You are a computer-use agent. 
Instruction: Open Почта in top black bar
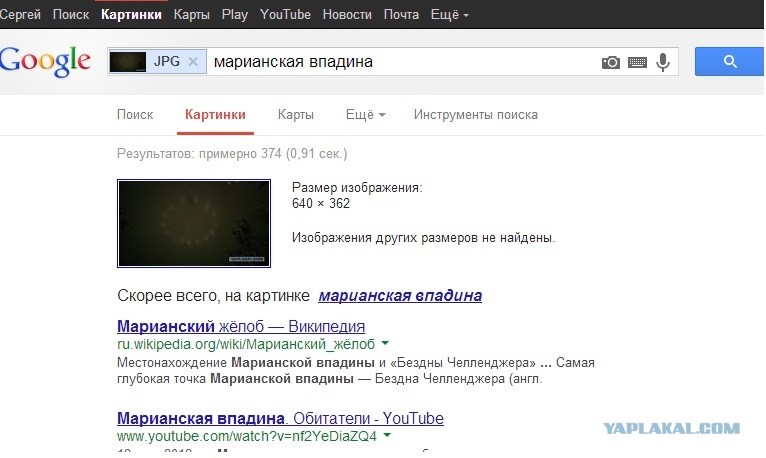(401, 15)
